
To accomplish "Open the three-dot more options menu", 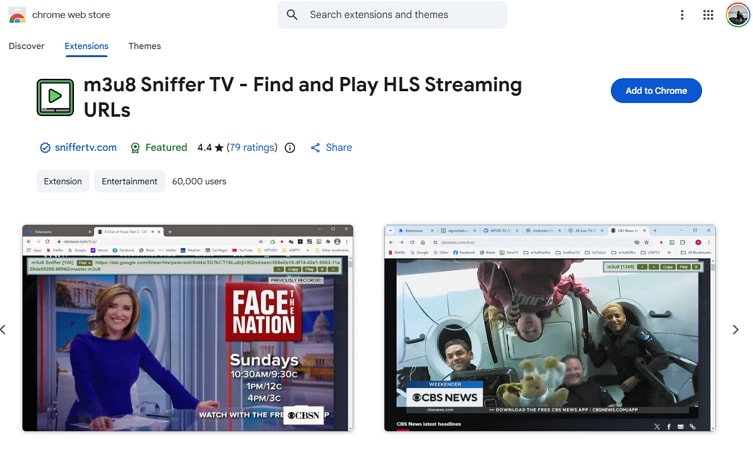I will coord(682,15).
